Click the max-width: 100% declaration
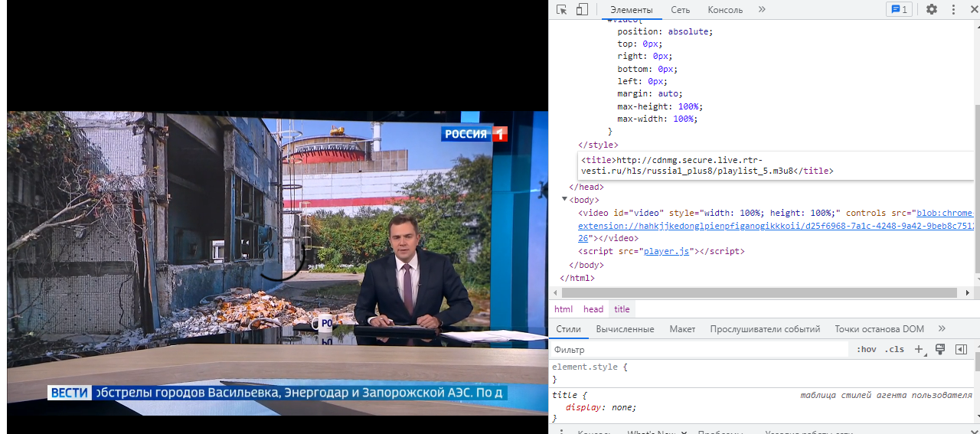This screenshot has height=434, width=980. point(658,119)
